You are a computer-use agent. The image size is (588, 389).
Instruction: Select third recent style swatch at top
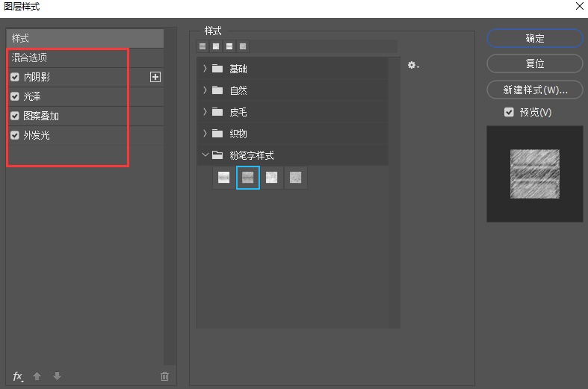229,46
